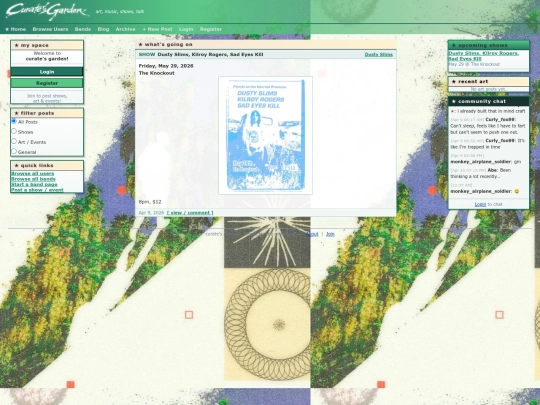
Task: Click the Curly_fee89 username beside "Can't sleep"
Action: [x=500, y=120]
